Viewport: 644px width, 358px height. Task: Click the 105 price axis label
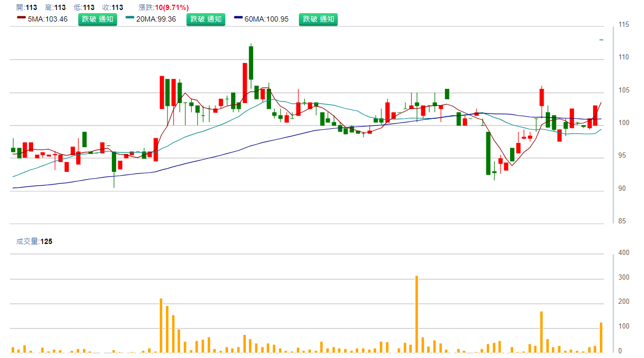click(x=624, y=90)
